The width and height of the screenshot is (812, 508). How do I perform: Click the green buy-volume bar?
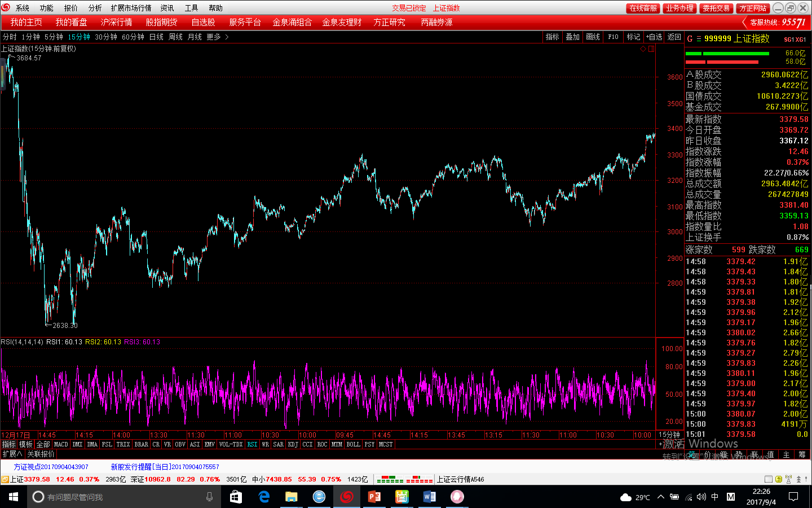tap(727, 54)
